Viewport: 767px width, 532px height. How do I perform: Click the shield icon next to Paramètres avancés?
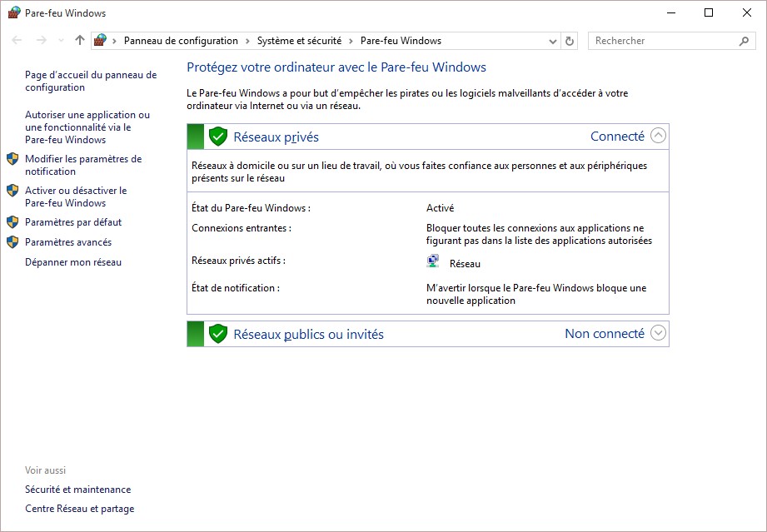13,241
